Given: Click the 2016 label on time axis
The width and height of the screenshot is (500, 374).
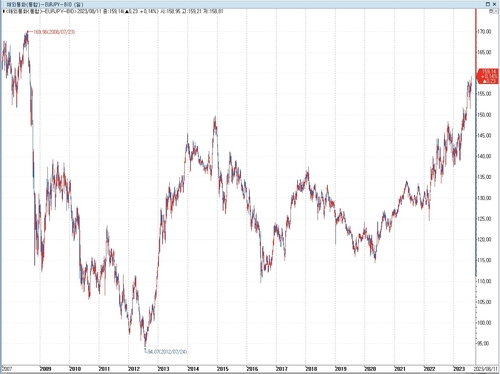Looking at the screenshot, I should point(252,369).
